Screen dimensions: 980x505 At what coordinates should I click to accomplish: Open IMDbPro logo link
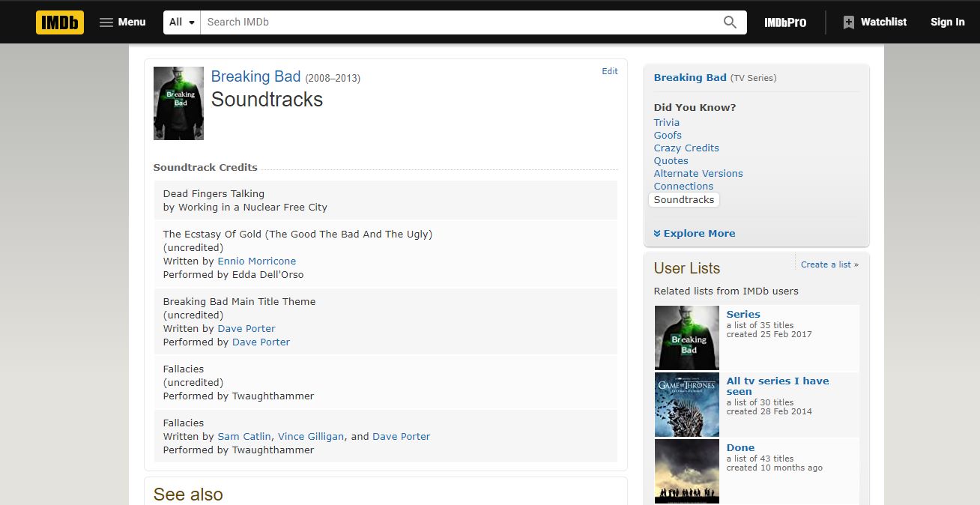785,22
